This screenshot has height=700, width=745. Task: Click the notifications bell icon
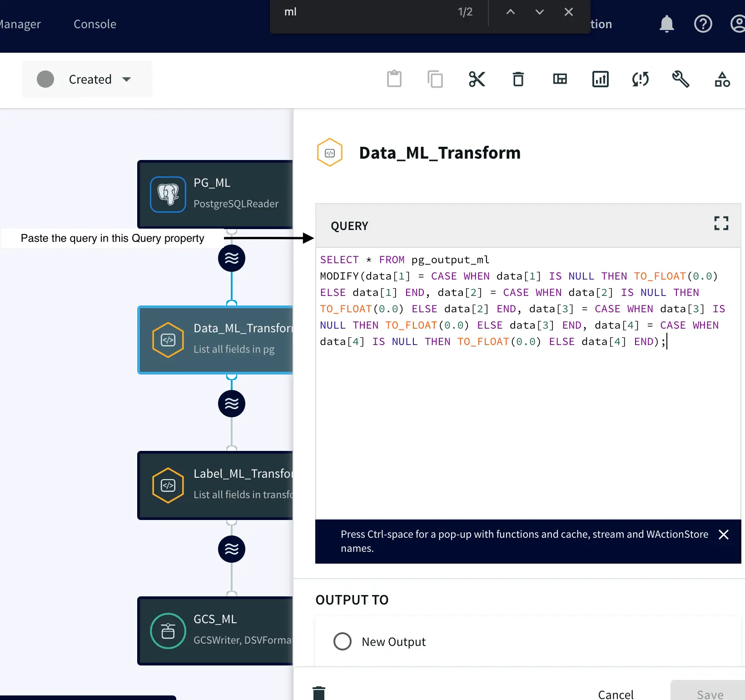[x=666, y=24]
